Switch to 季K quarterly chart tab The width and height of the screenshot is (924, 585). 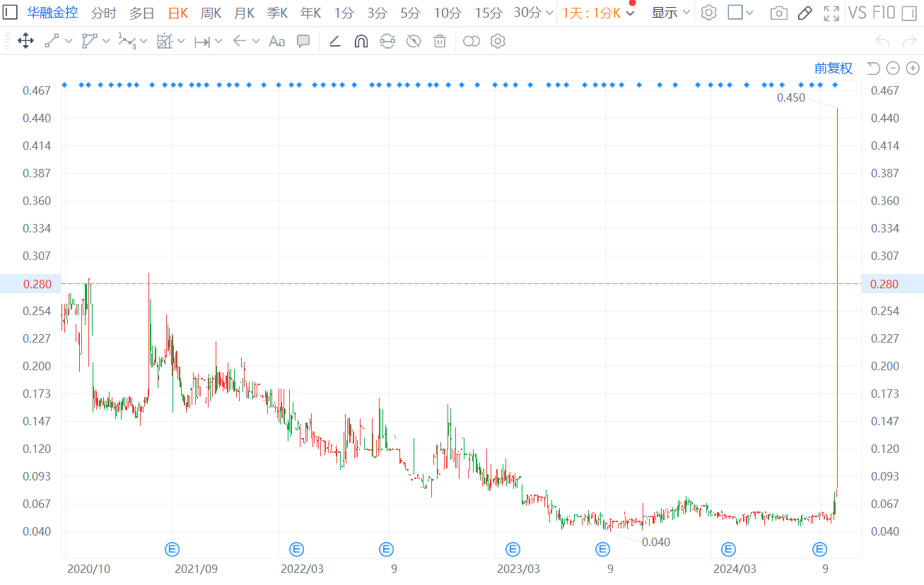tap(278, 13)
